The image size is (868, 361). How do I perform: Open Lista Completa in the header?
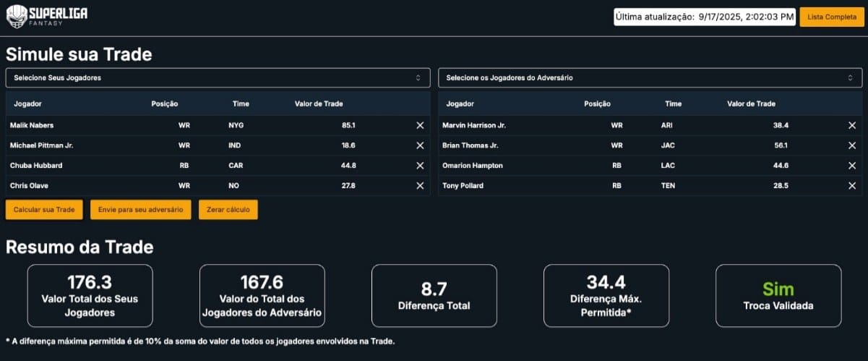point(831,17)
